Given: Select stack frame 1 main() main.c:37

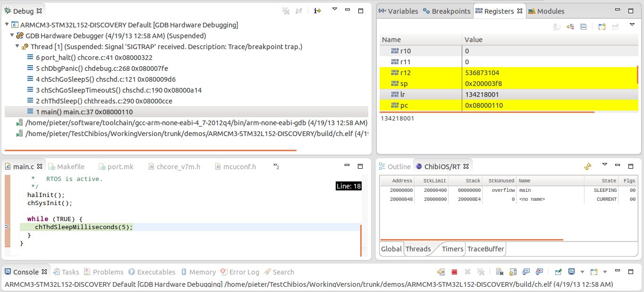Looking at the screenshot, I should tap(80, 112).
